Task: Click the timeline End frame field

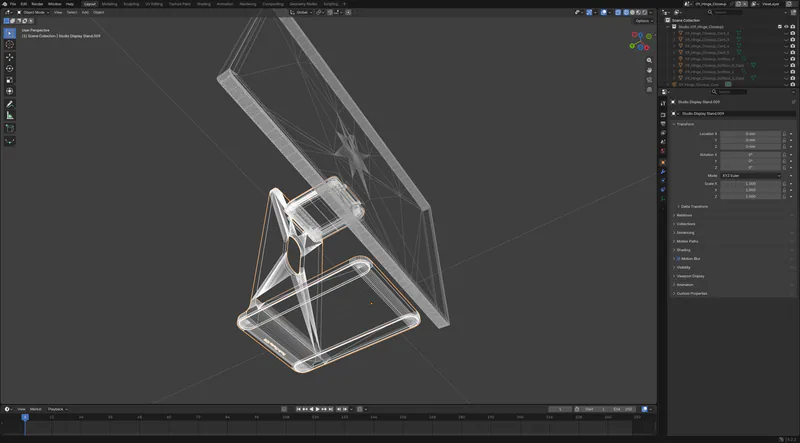Action: point(623,409)
